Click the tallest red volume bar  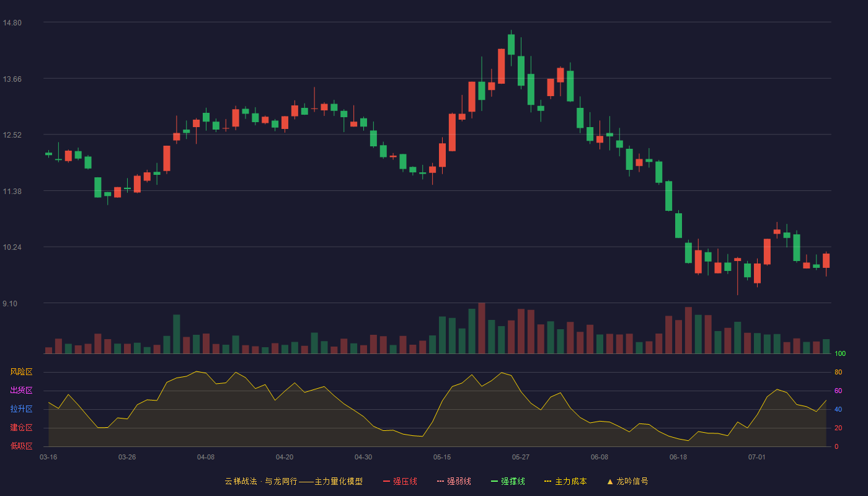(482, 328)
